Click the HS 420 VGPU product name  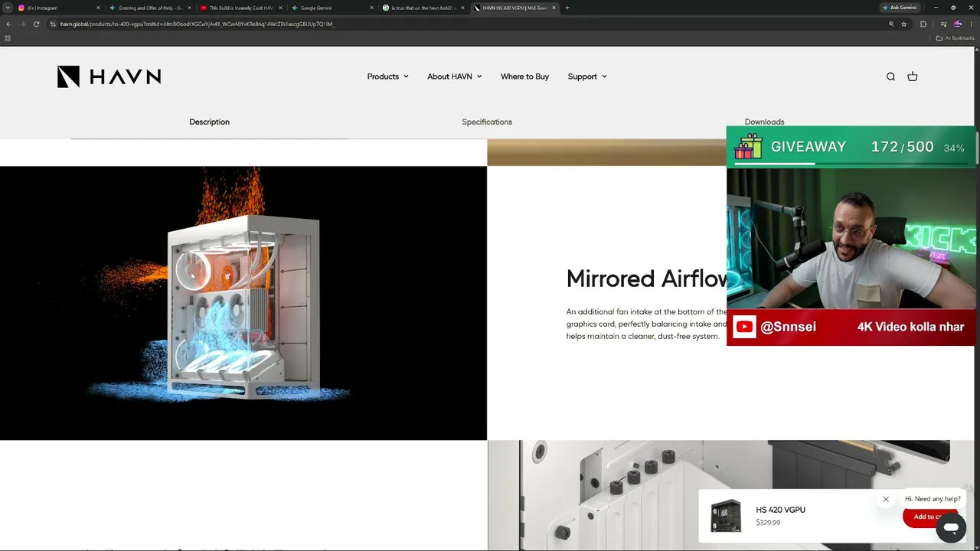pyautogui.click(x=780, y=510)
